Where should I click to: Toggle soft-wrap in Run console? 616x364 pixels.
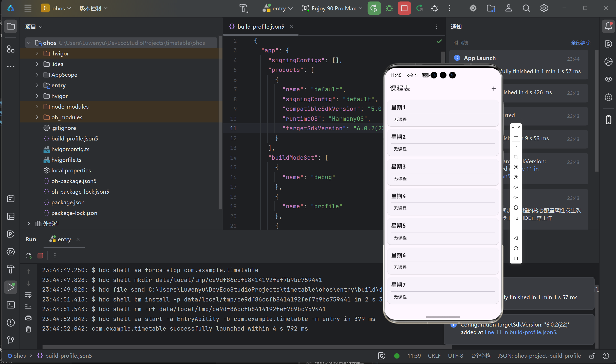[x=28, y=295]
